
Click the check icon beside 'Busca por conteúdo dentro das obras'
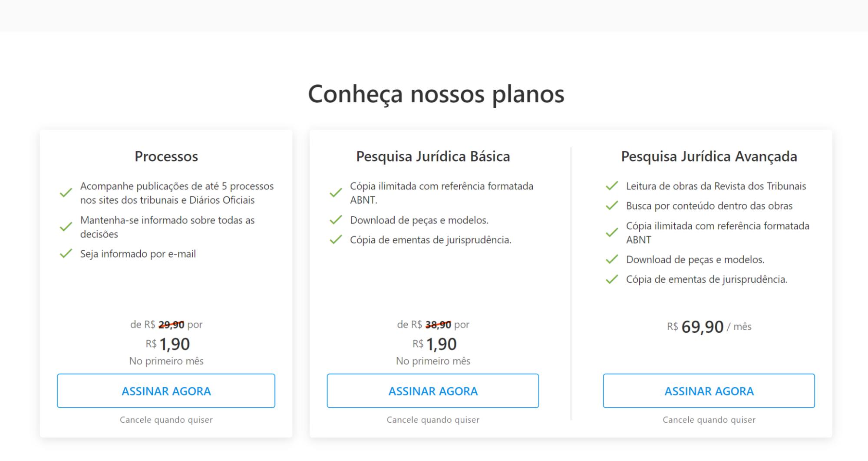pyautogui.click(x=611, y=206)
